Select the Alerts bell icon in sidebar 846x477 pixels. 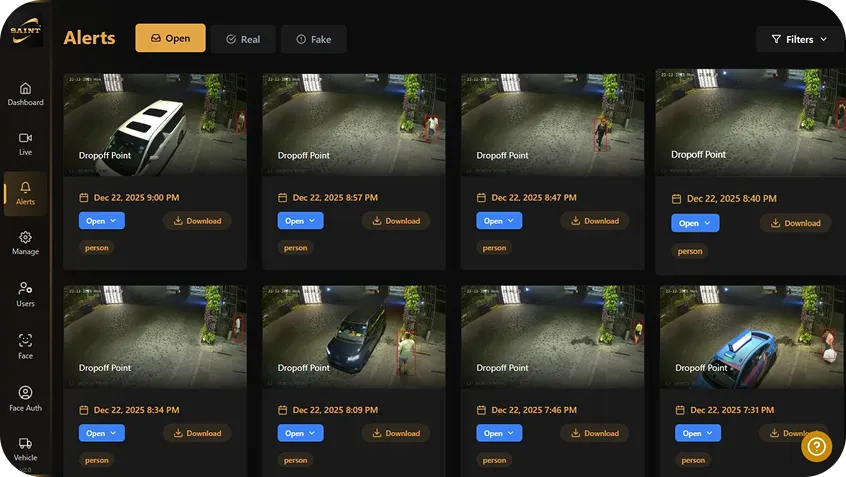25,192
